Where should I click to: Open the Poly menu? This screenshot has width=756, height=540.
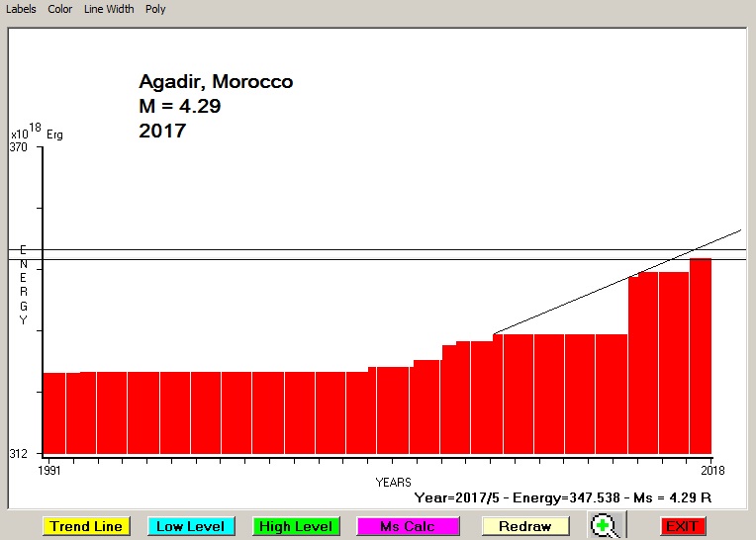[x=155, y=9]
